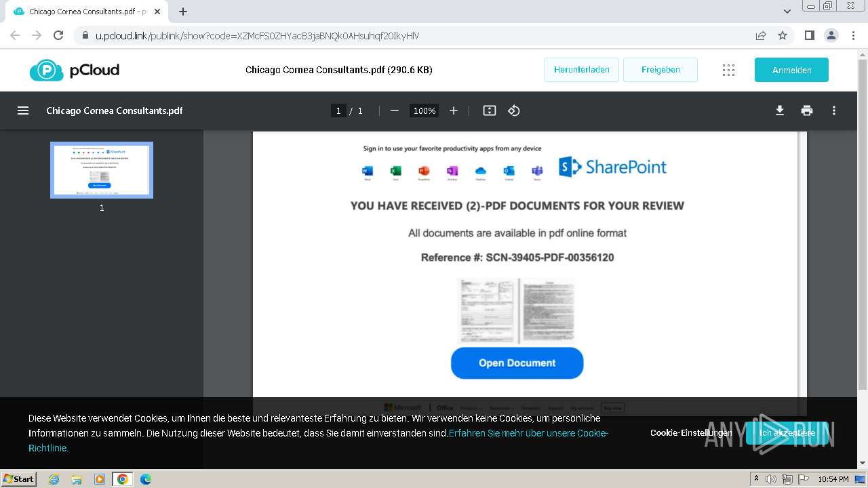
Task: Rotate the document counterclockwise
Action: [x=514, y=110]
